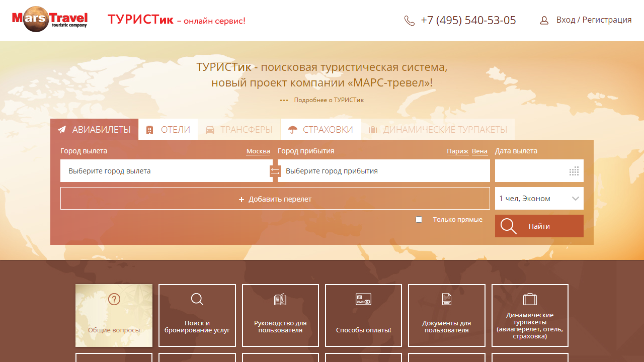
Task: Expand Добавить перелет row
Action: point(275,199)
